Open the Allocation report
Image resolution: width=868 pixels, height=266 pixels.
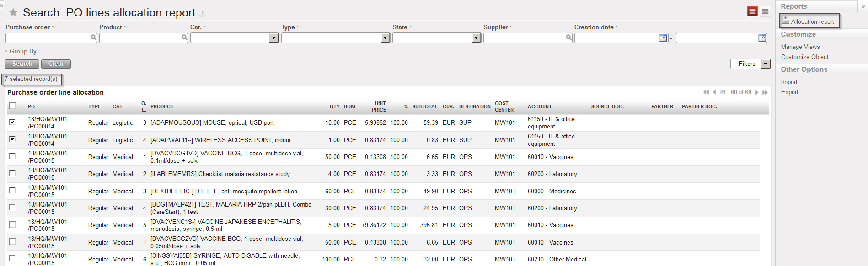(x=812, y=21)
